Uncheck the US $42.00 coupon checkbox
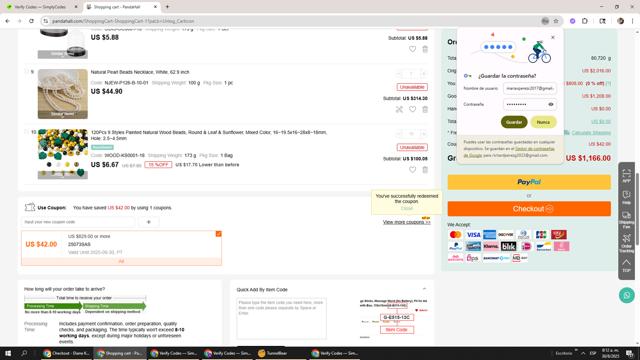The width and height of the screenshot is (640, 360). tap(218, 234)
